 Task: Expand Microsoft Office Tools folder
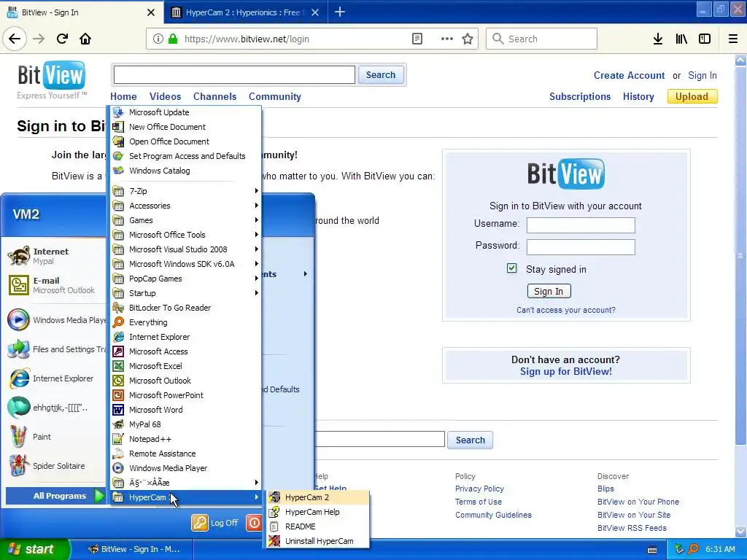(x=186, y=235)
